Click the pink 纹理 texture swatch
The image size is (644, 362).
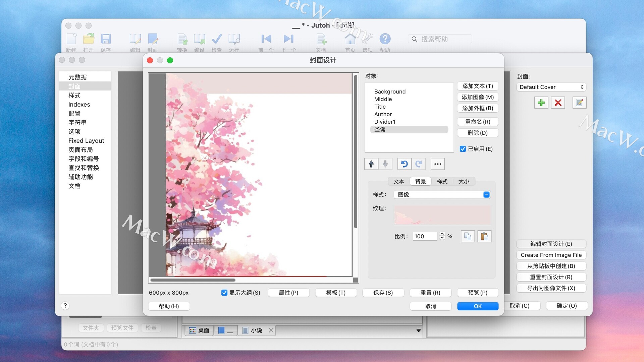coord(442,215)
